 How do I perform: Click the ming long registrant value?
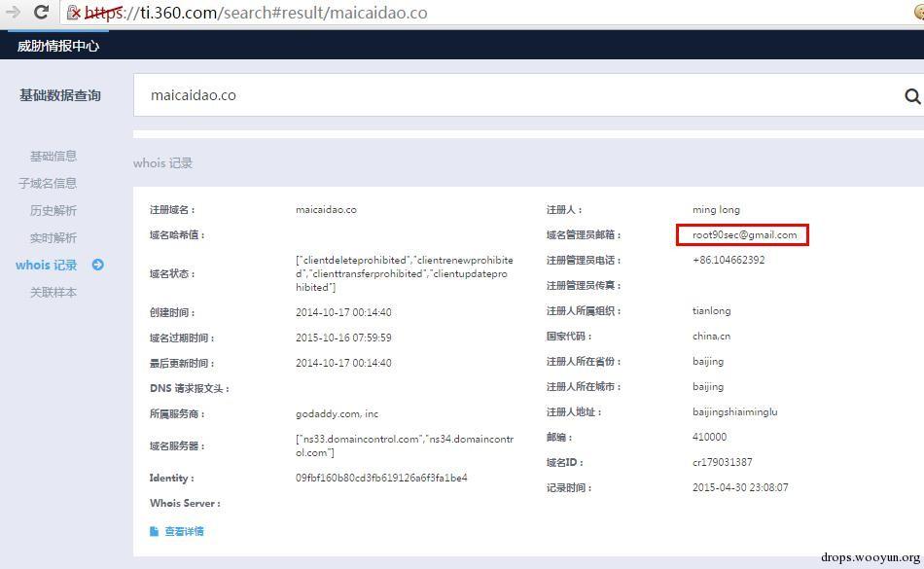click(716, 210)
